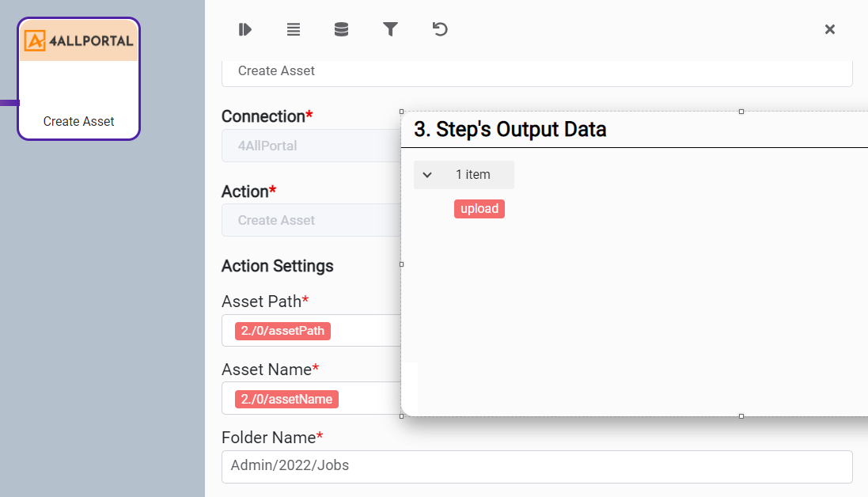The image size is (868, 497).
Task: Select the Create Asset node label
Action: (x=78, y=121)
